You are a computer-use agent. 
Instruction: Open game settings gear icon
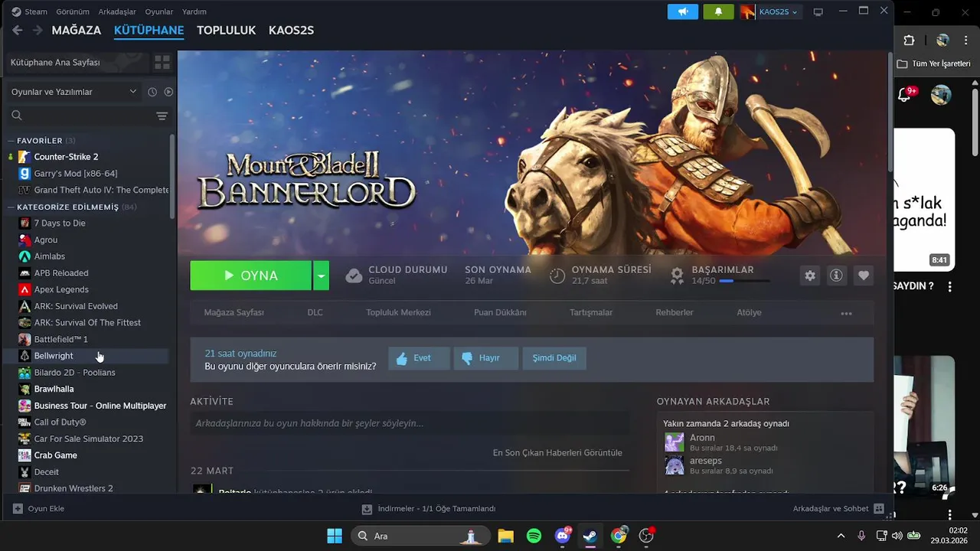pyautogui.click(x=810, y=275)
